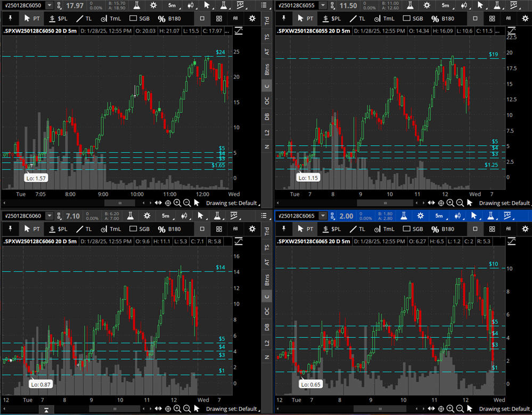Image resolution: width=532 pixels, height=415 pixels.
Task: Open symbol dropdown arrow for 250128C6065
Action: click(x=323, y=215)
